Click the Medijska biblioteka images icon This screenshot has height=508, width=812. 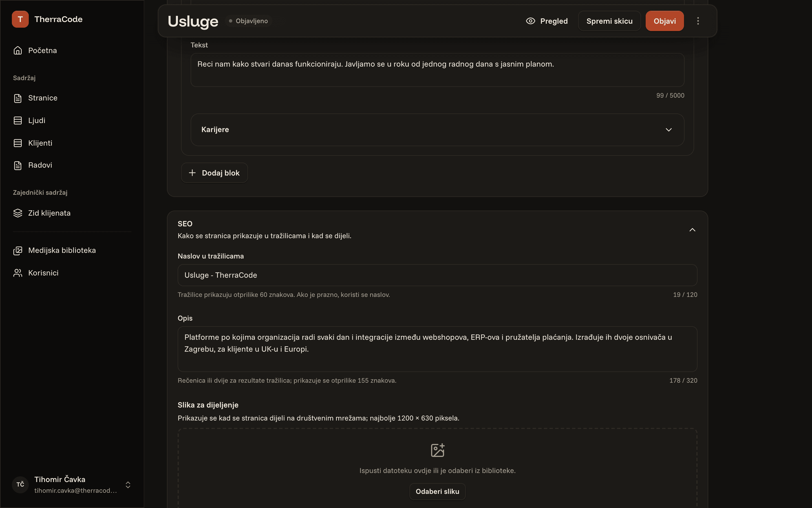[18, 251]
